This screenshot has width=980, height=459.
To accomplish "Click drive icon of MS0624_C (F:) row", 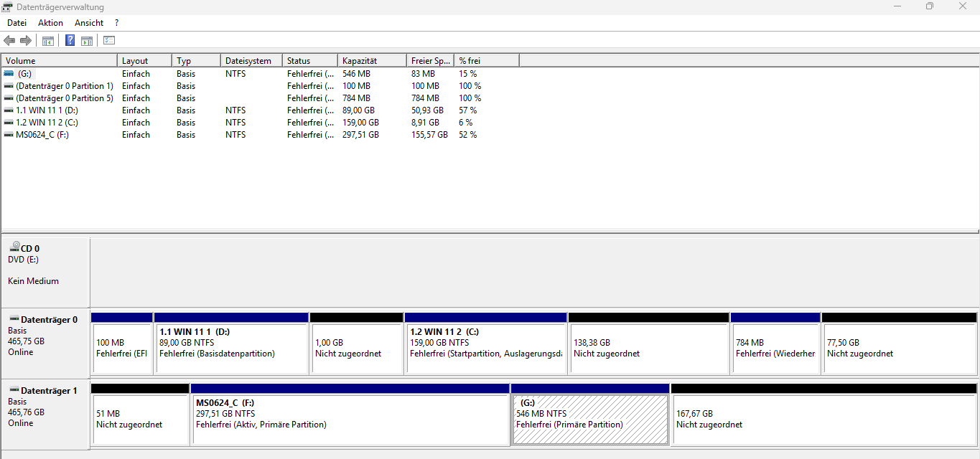I will 9,134.
